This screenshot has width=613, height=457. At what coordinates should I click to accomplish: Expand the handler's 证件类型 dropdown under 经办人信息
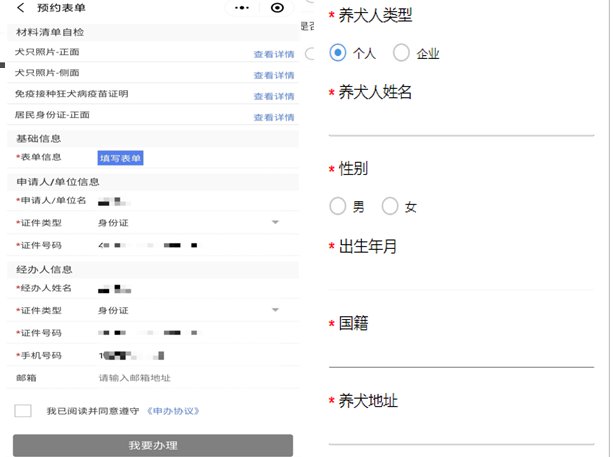coord(275,310)
